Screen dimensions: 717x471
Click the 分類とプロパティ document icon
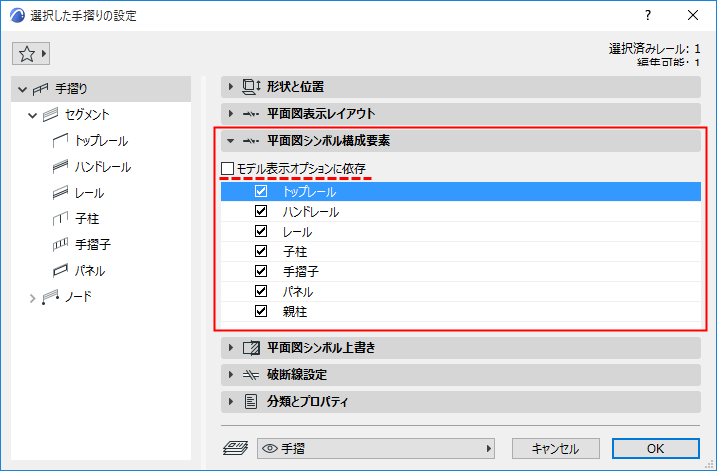click(251, 401)
